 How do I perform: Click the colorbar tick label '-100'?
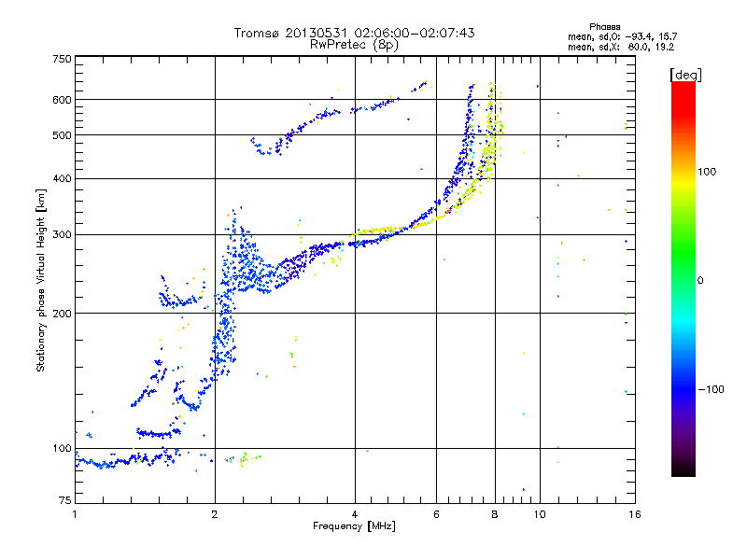(x=711, y=389)
